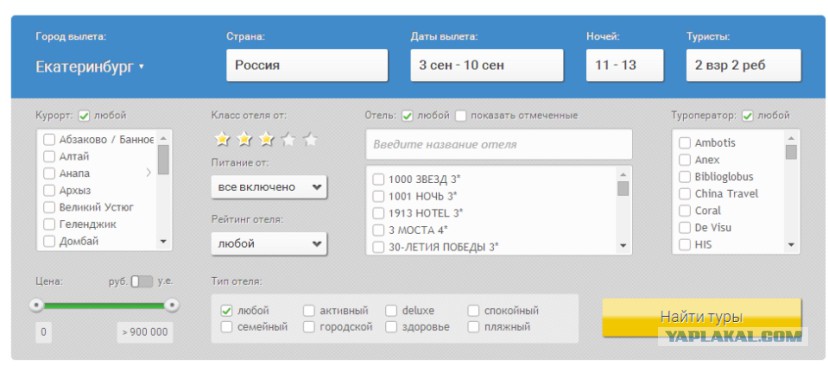Screen dimensions: 828x366
Task: Click the fifth hotel class star
Action: coord(310,139)
